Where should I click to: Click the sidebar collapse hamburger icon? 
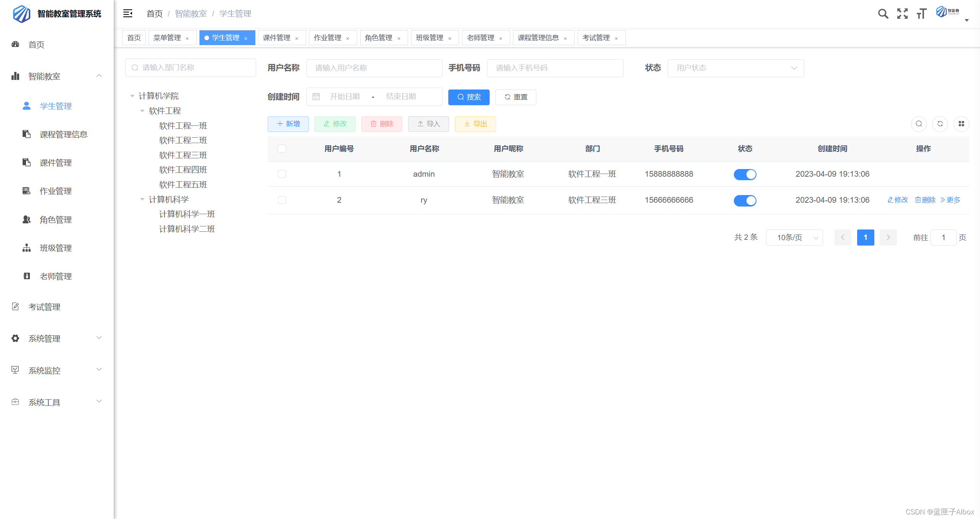pos(127,14)
